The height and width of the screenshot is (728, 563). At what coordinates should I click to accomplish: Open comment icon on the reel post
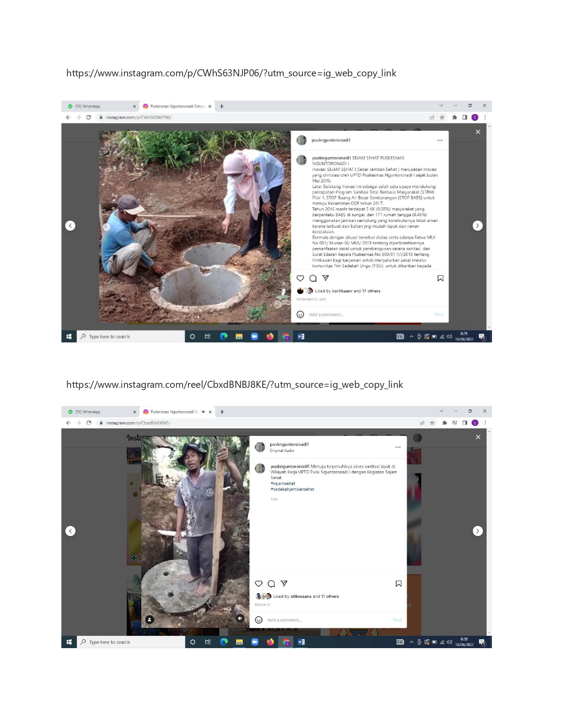tap(272, 584)
